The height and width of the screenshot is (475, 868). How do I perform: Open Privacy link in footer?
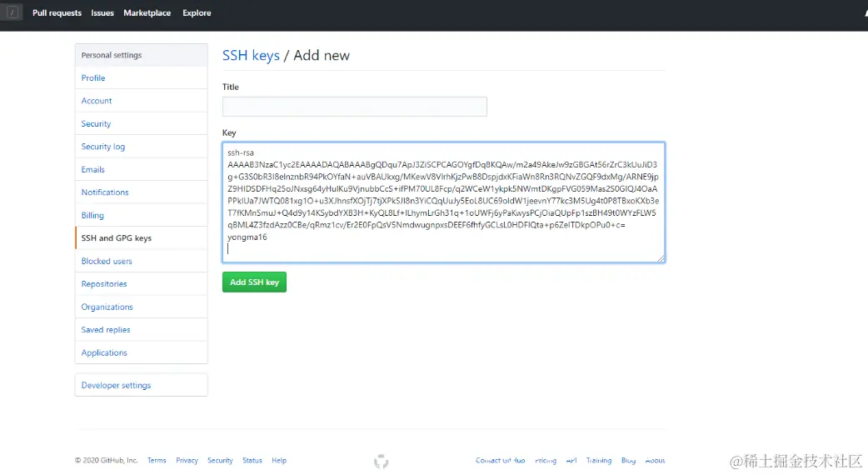(x=187, y=461)
